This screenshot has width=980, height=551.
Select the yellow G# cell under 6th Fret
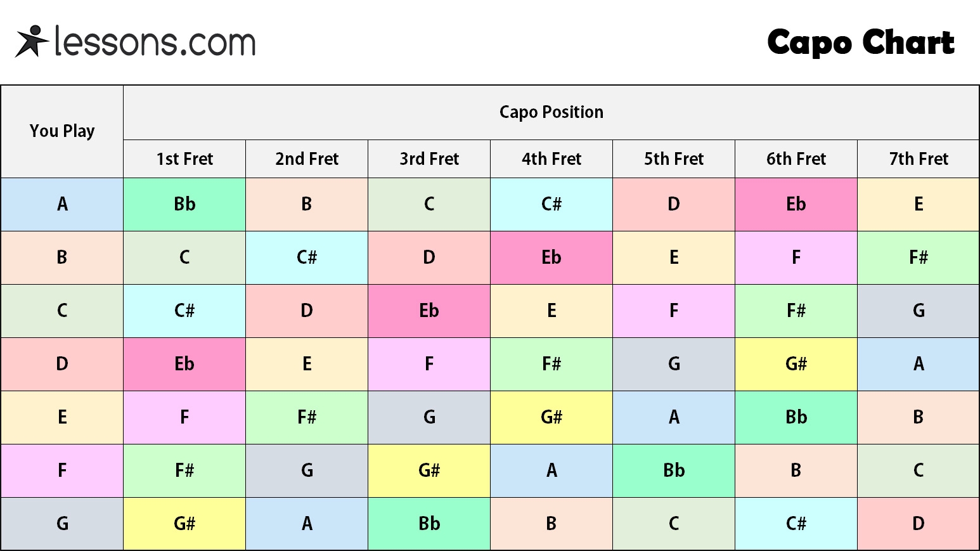(x=796, y=364)
